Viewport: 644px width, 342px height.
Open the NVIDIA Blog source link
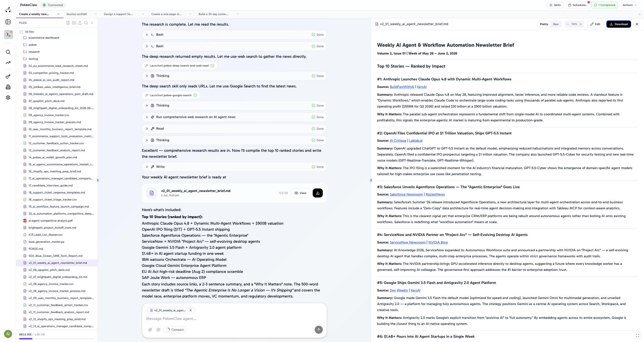[x=438, y=242]
